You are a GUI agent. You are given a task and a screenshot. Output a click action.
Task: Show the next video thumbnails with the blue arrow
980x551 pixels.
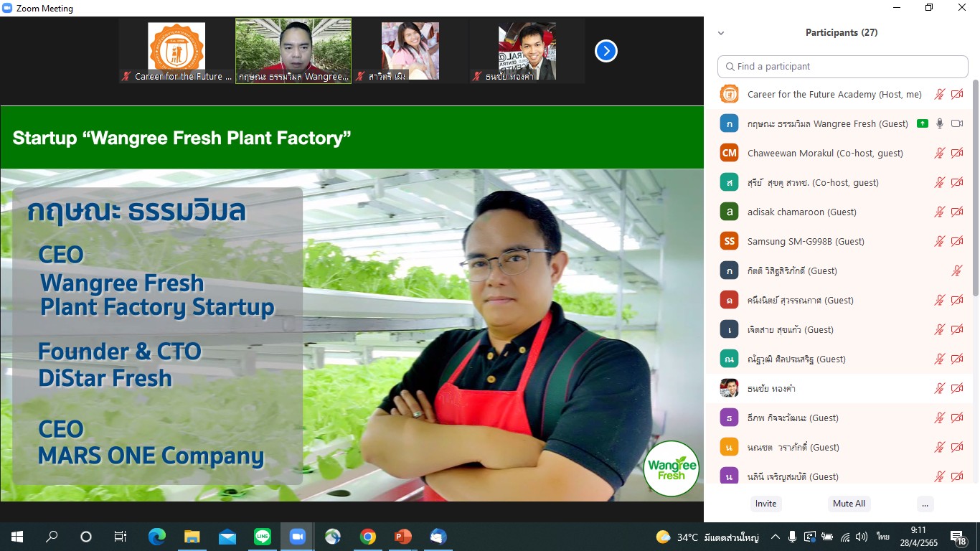coord(606,51)
